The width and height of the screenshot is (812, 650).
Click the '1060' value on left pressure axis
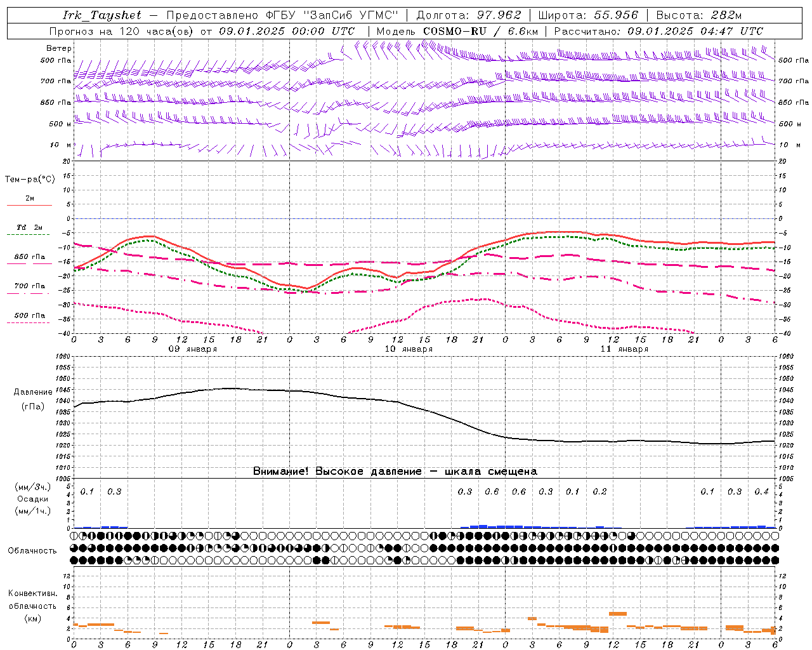[x=64, y=357]
